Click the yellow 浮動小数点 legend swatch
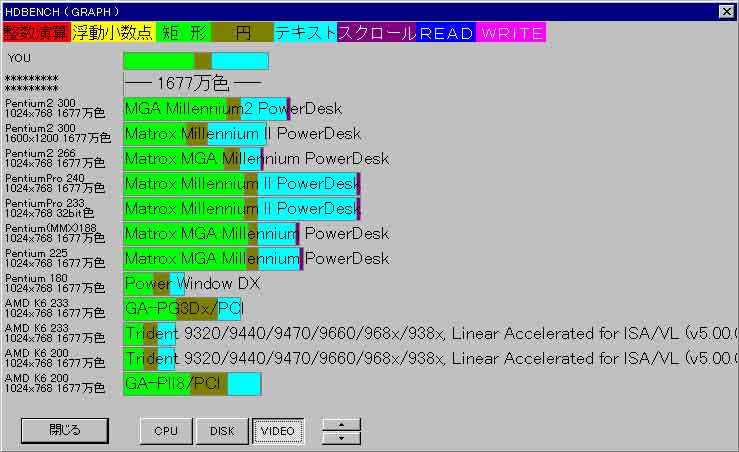 click(x=113, y=33)
